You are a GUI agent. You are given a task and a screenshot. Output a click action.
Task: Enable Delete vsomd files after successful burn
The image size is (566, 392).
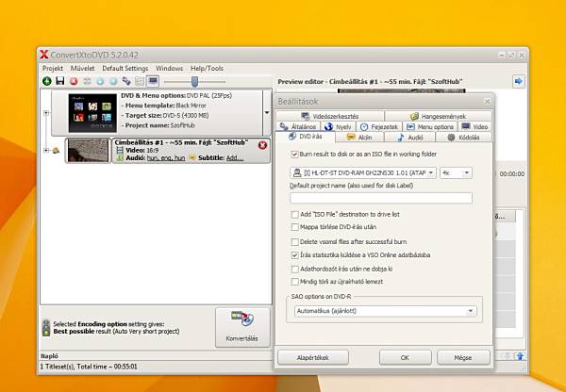(x=294, y=242)
